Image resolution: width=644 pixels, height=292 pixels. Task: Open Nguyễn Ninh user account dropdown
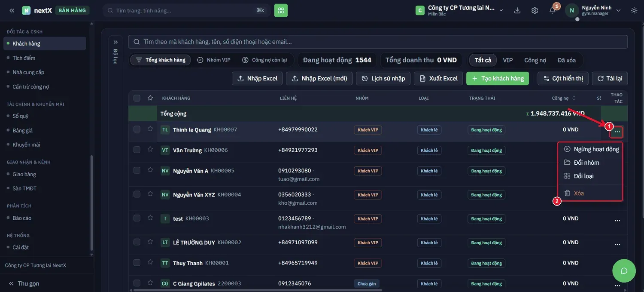[594, 10]
